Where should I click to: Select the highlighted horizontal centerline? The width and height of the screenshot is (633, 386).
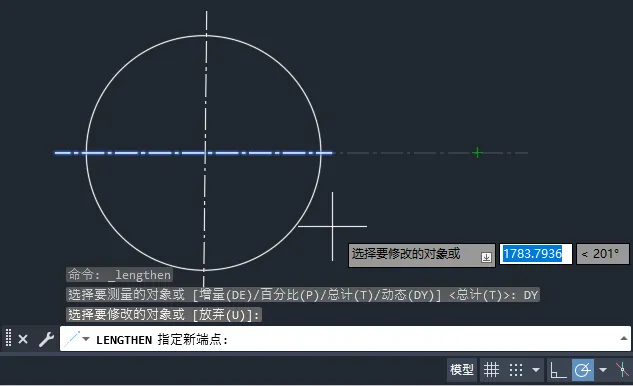[194, 153]
